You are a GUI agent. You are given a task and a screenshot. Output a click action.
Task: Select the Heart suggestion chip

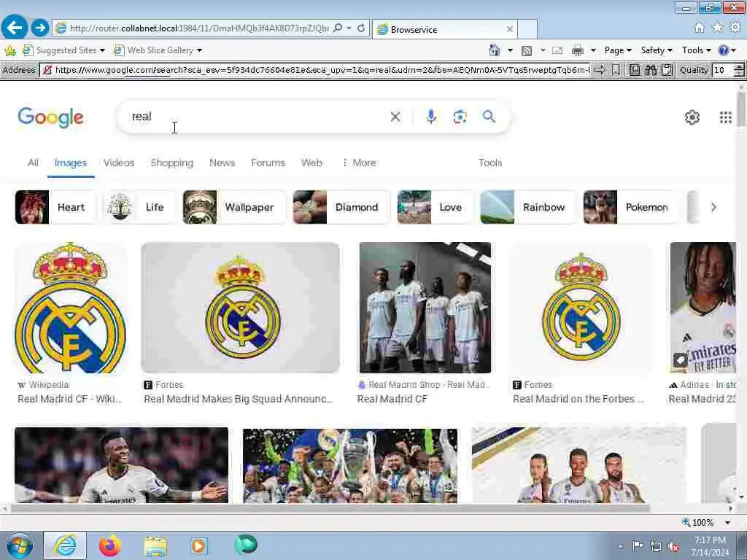click(55, 207)
